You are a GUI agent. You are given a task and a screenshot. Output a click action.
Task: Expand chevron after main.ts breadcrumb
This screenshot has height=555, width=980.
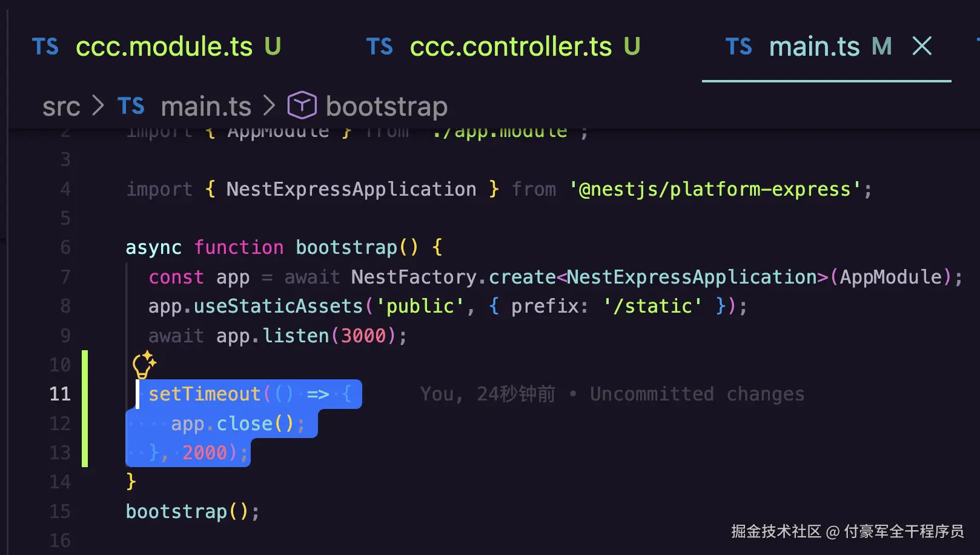(x=270, y=106)
